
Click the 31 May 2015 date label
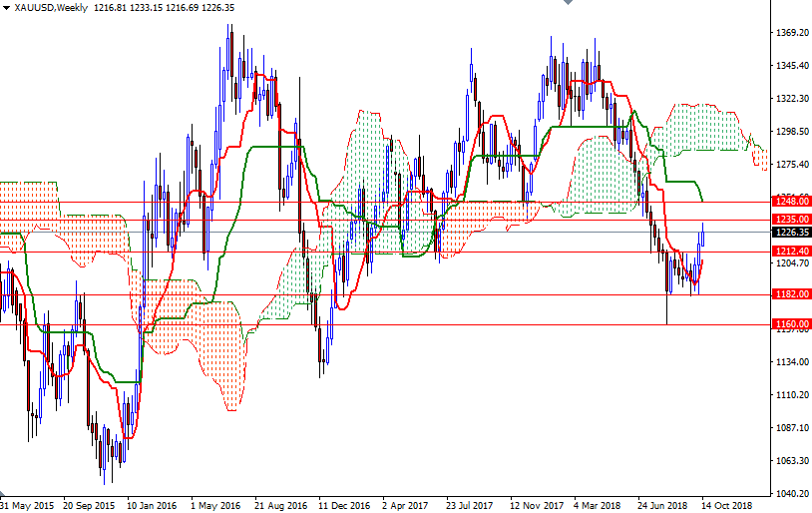pyautogui.click(x=29, y=505)
